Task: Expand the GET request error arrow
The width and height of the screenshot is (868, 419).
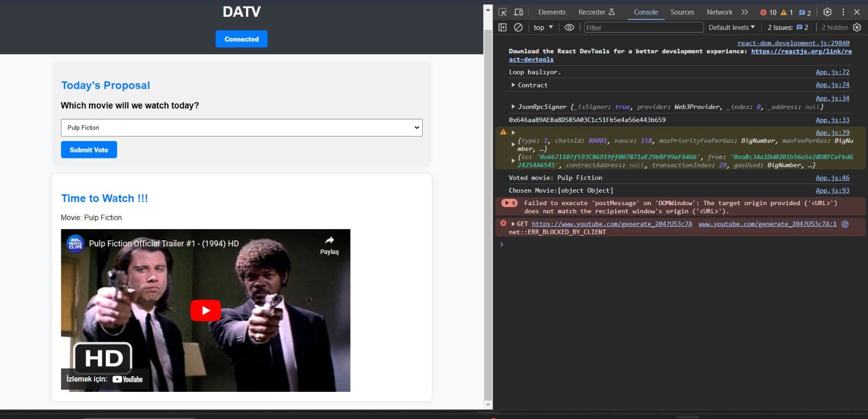Action: (x=513, y=224)
